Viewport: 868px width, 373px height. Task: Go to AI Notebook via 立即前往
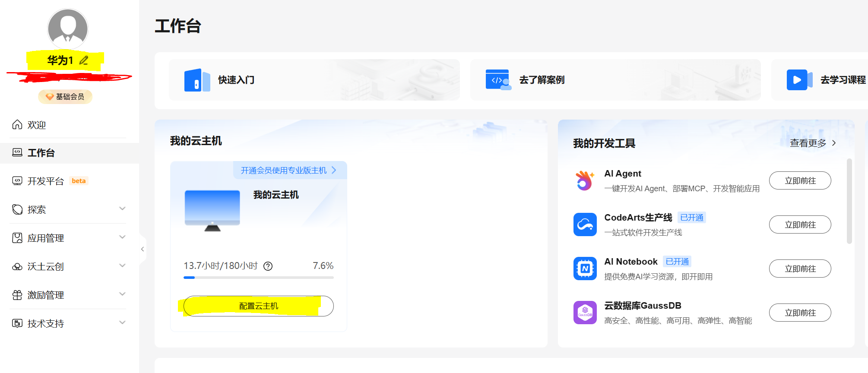tap(800, 269)
